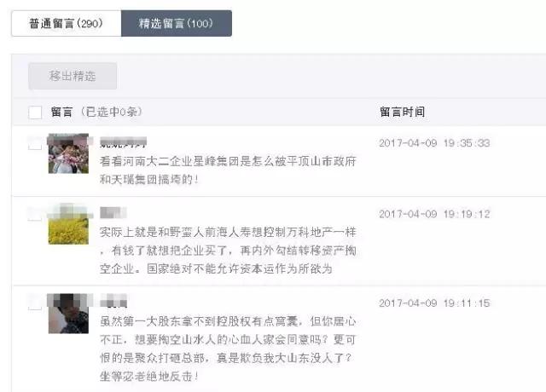Check the comment posted at 19:19:12
This screenshot has height=392, width=546.
click(35, 214)
